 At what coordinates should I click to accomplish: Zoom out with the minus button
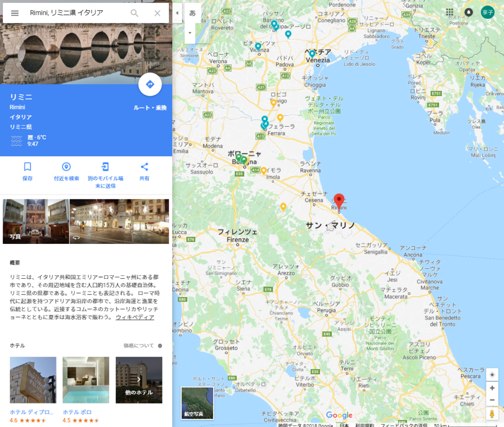coord(492,400)
